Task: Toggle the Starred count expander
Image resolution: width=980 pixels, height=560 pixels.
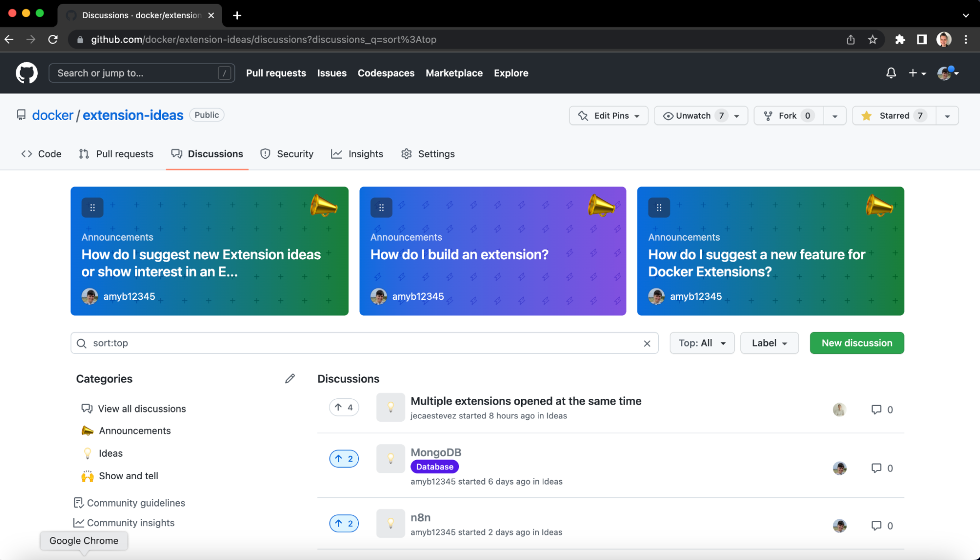Action: tap(947, 115)
